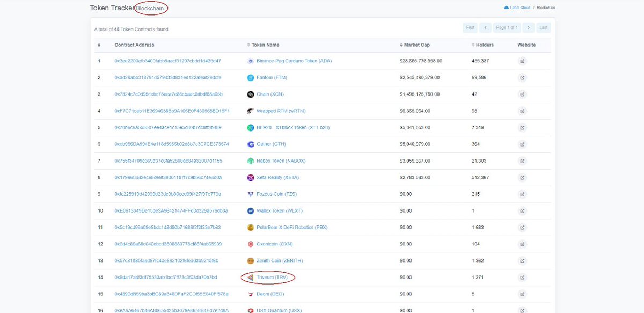Open contract address starting 0xeb986DA994E

pos(172,144)
